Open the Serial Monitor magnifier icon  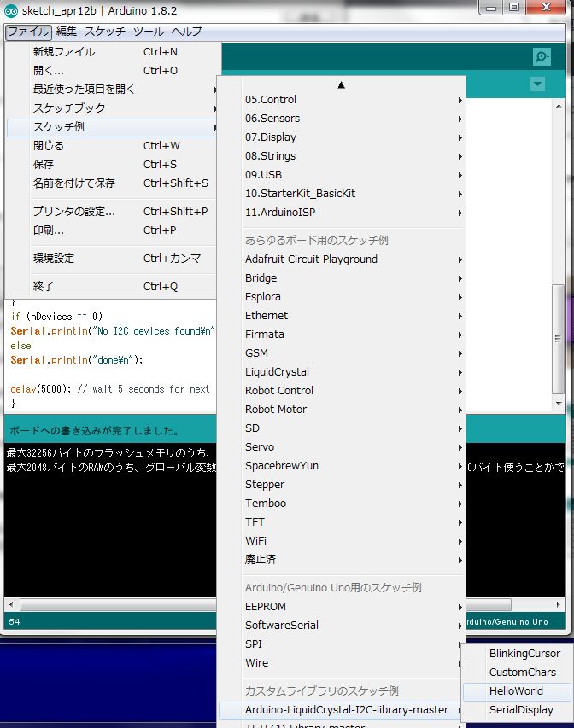(x=542, y=56)
